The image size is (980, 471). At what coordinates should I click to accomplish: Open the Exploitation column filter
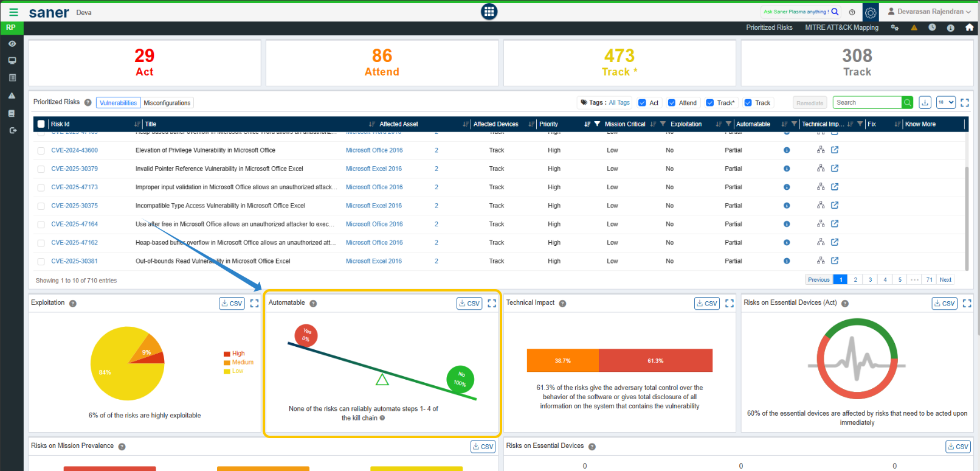pos(728,124)
